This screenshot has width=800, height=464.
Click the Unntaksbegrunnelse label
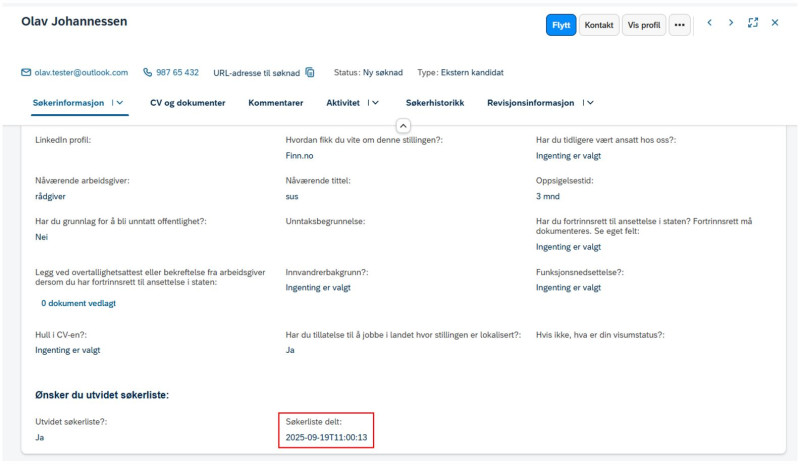click(x=326, y=222)
